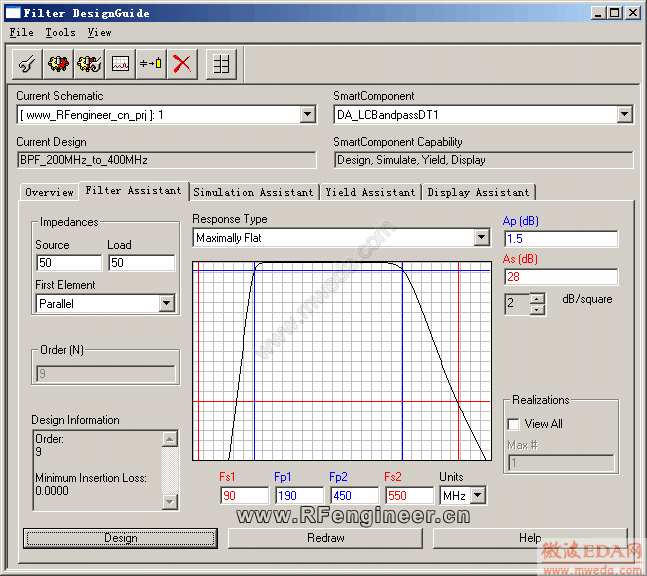Decrease the dB/square stepper value
This screenshot has height=576, width=647.
tap(537, 309)
